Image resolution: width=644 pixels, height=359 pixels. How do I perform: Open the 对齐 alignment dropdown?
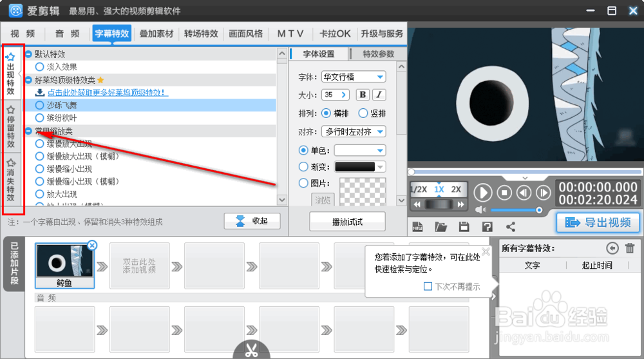click(354, 131)
